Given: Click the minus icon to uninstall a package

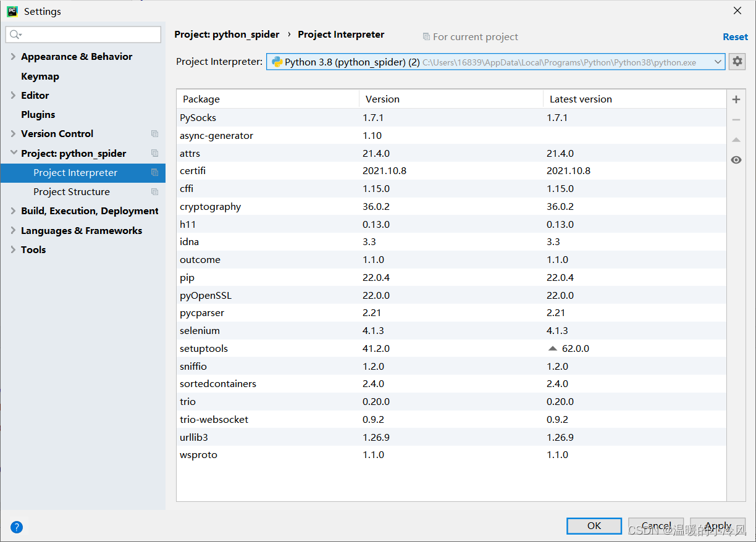Looking at the screenshot, I should pyautogui.click(x=736, y=120).
